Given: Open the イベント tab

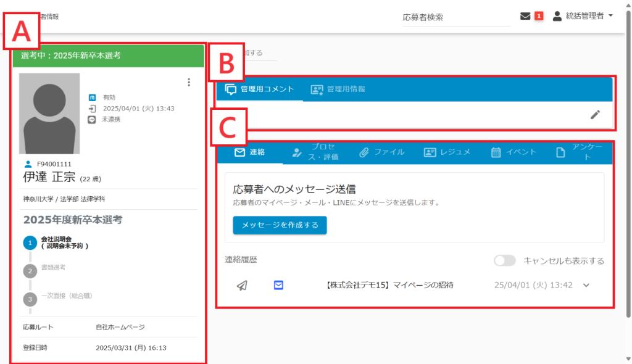Looking at the screenshot, I should [x=513, y=152].
